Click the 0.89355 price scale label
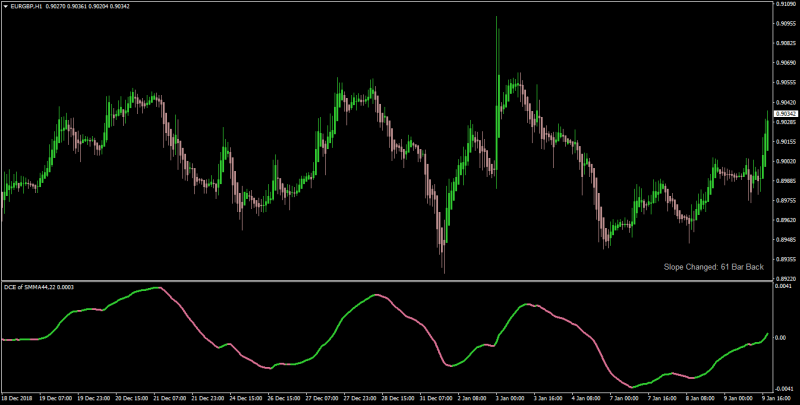 pos(786,259)
